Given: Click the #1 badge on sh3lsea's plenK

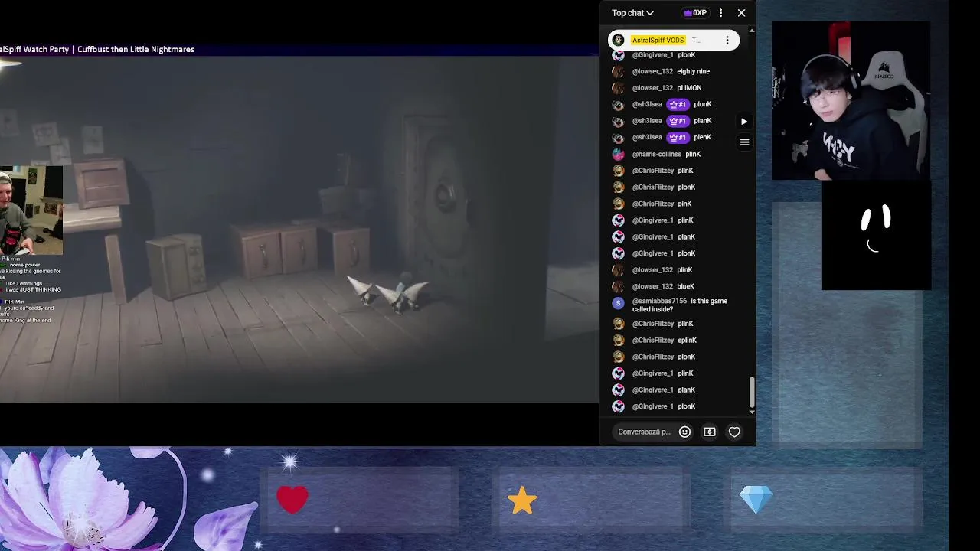Looking at the screenshot, I should [x=678, y=137].
